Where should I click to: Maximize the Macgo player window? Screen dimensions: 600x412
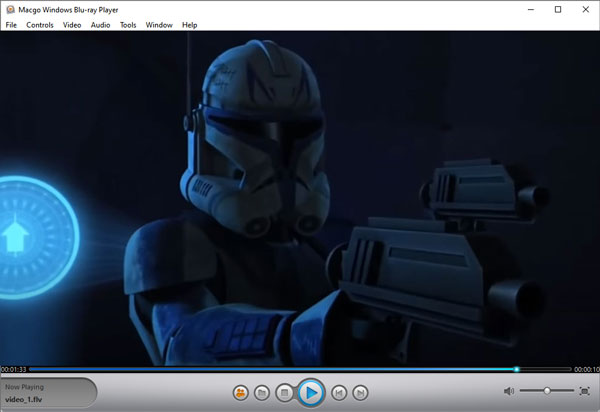coord(558,10)
